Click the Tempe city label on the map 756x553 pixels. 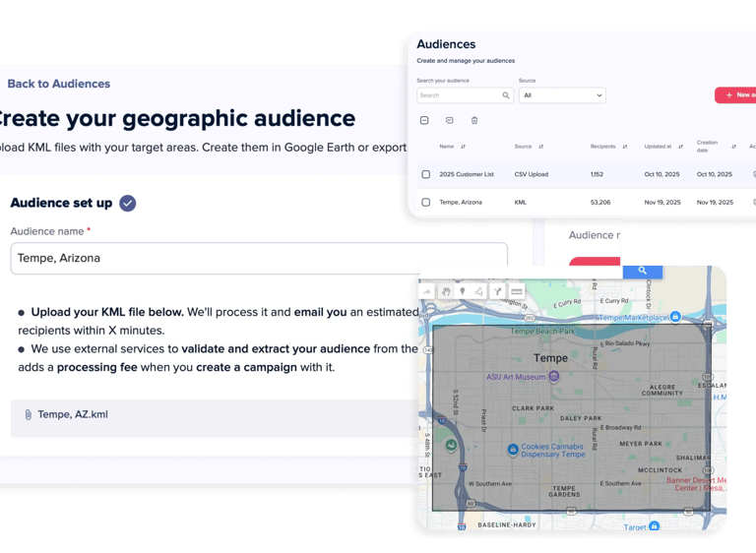coord(550,358)
